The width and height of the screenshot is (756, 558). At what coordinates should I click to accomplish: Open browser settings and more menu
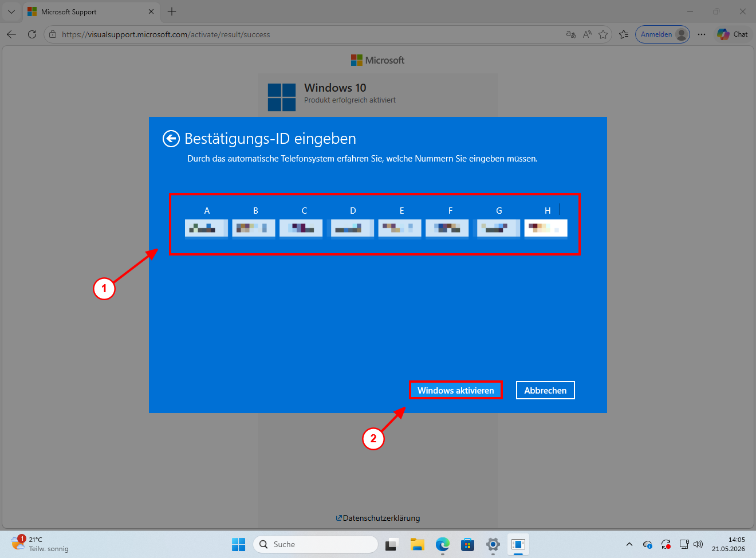click(x=702, y=34)
